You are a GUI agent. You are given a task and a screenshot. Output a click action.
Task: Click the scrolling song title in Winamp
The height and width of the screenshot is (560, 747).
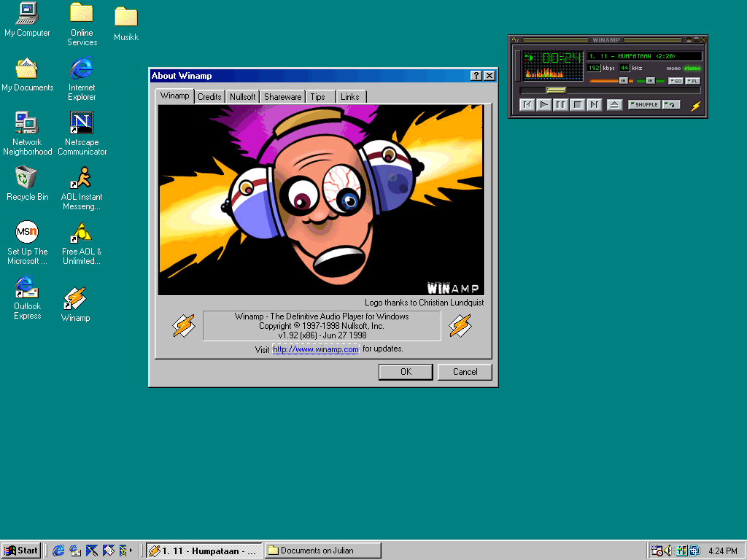pos(643,56)
